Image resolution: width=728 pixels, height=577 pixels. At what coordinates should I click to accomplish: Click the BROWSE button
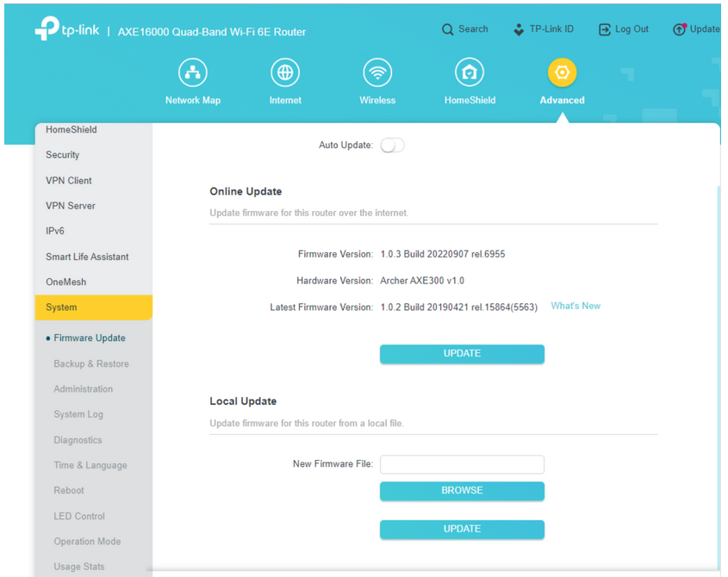[462, 491]
